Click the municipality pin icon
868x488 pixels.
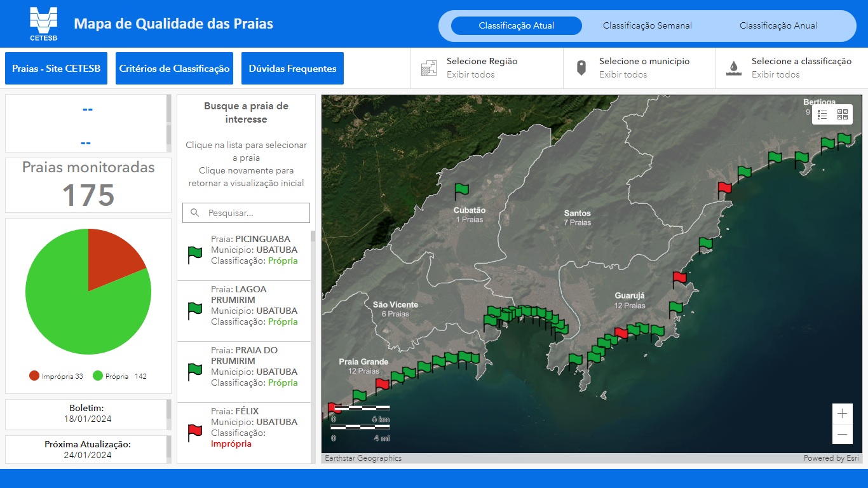pyautogui.click(x=581, y=67)
